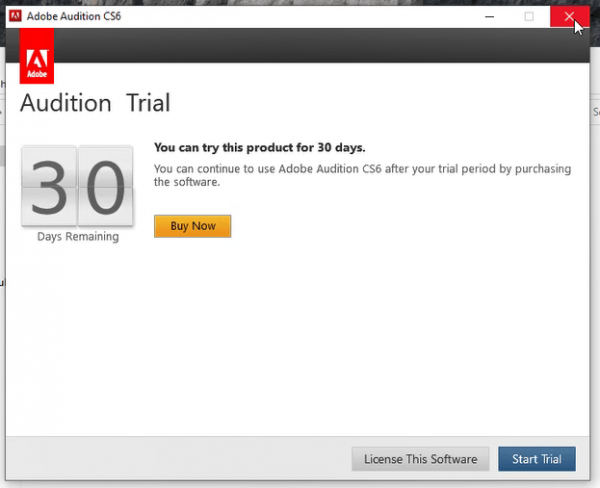Click the Days Remaining label
Image resolution: width=600 pixels, height=488 pixels.
point(77,237)
